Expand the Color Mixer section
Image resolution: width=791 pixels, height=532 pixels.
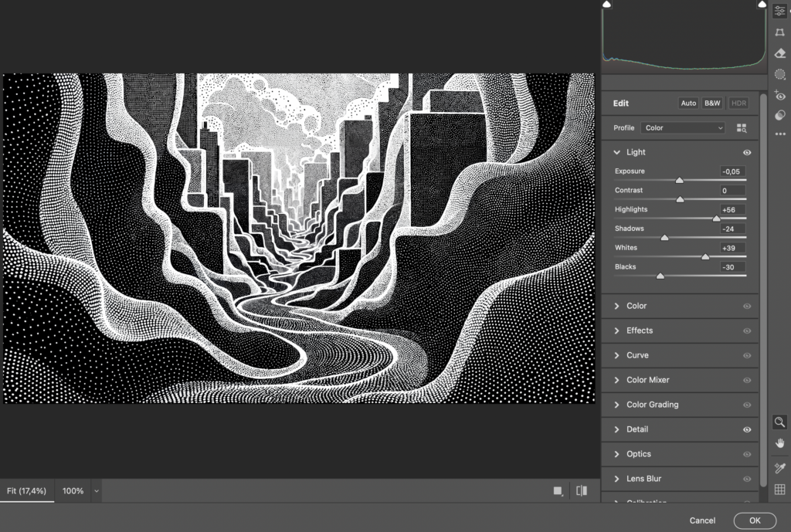pos(647,380)
